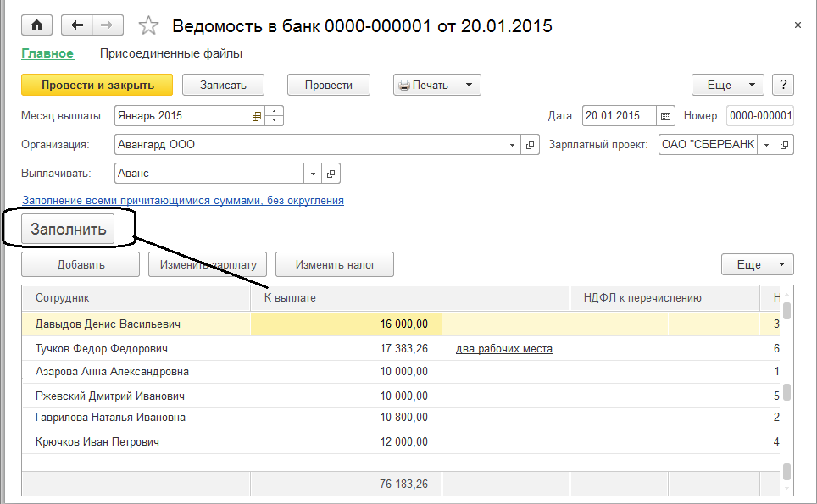817x504 pixels.
Task: Go back with the left arrow
Action: pos(78,25)
